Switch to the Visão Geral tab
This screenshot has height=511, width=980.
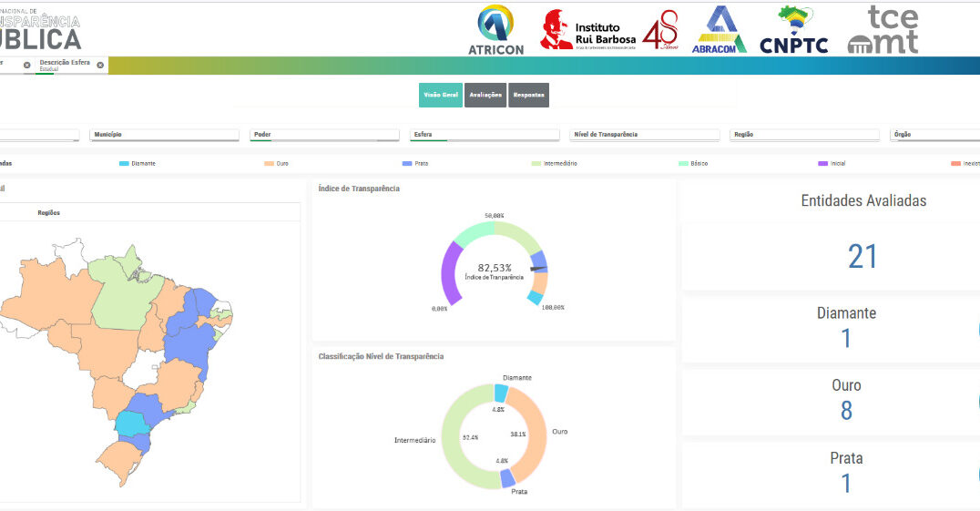[441, 96]
